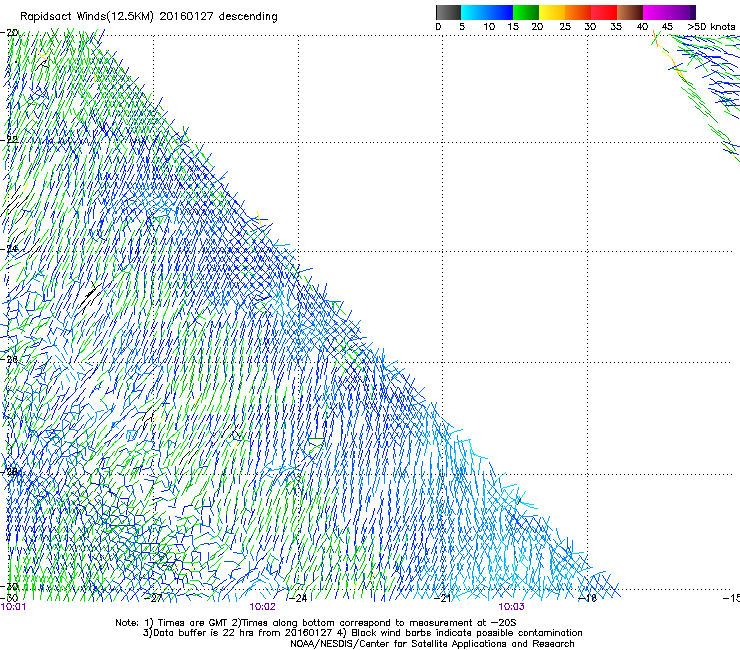
Task: Click the '>50 knots' legend label
Action: [x=711, y=27]
